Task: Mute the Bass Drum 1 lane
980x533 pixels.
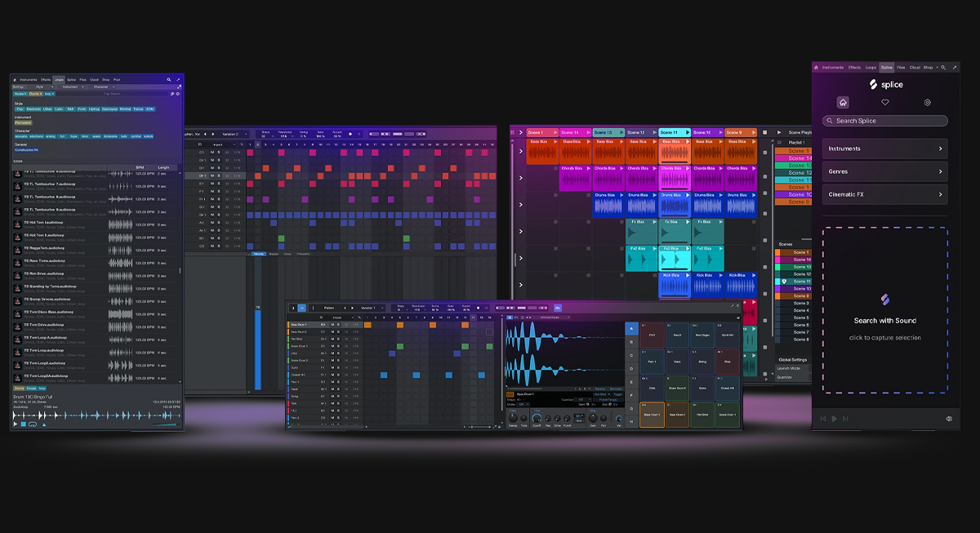Action: (333, 325)
